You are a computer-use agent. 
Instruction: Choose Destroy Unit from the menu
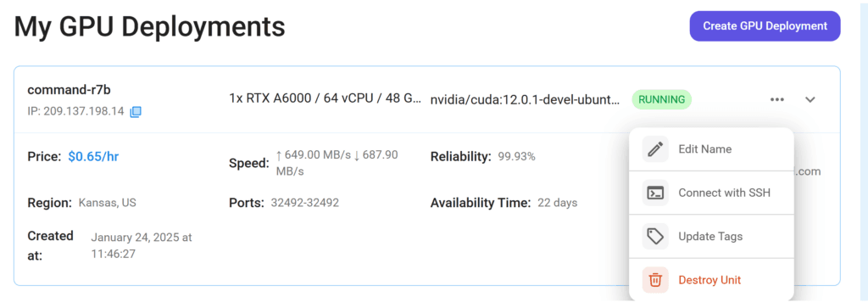[711, 280]
